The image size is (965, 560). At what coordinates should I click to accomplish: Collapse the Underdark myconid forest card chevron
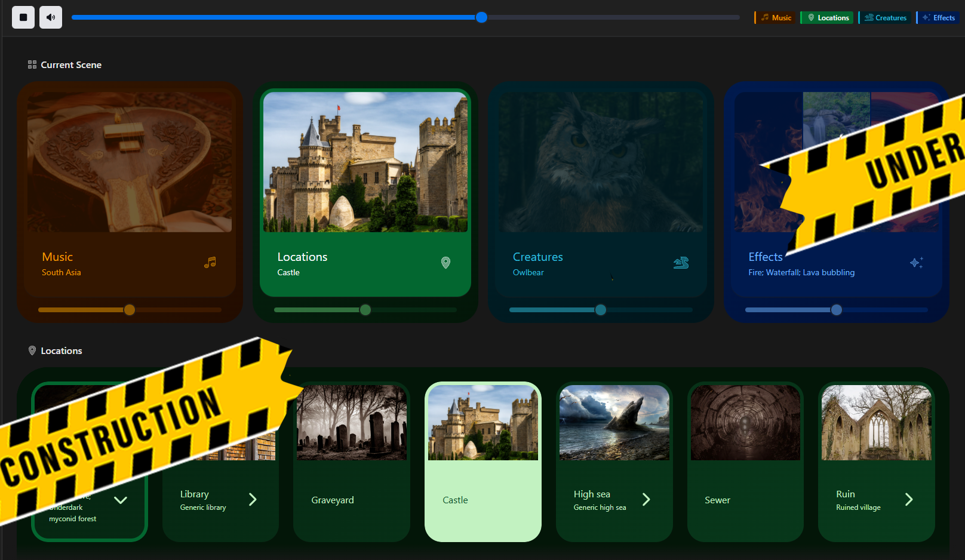121,500
